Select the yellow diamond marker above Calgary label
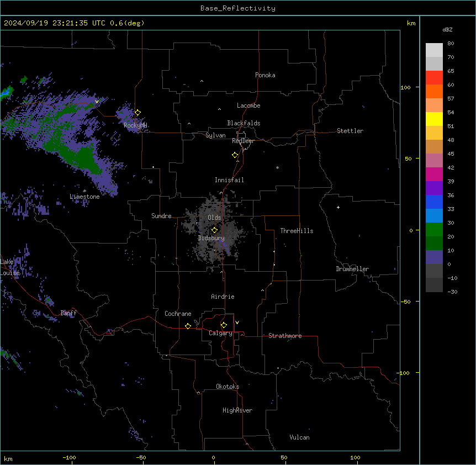Screen dimensions: 476x465 coord(224,325)
